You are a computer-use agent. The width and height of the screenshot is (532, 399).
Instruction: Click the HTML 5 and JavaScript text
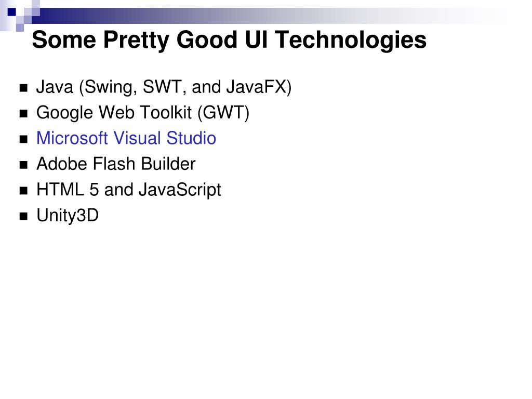tap(129, 190)
